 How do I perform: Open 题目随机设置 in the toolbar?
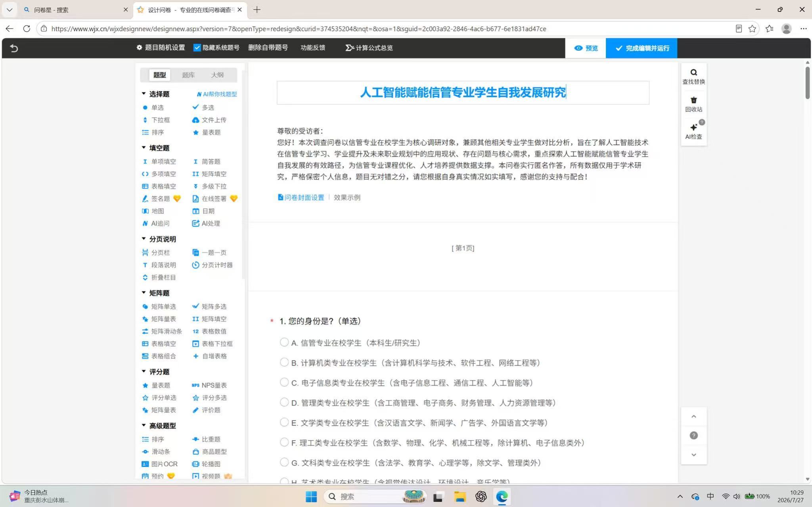(161, 48)
